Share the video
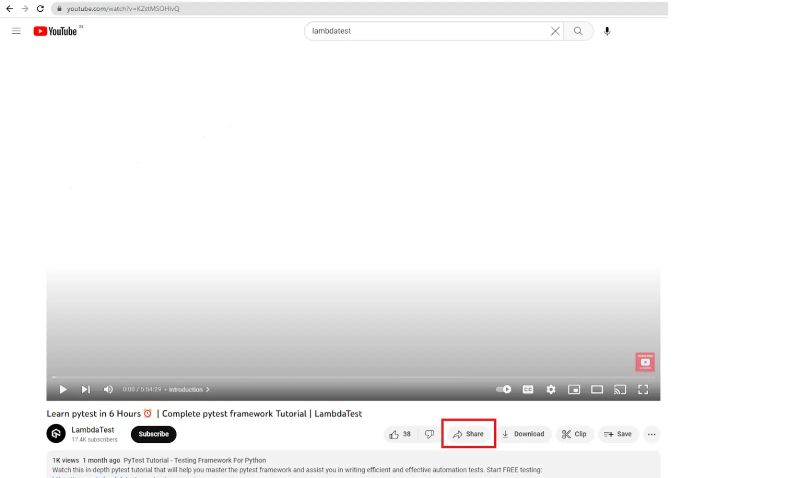 pos(468,434)
